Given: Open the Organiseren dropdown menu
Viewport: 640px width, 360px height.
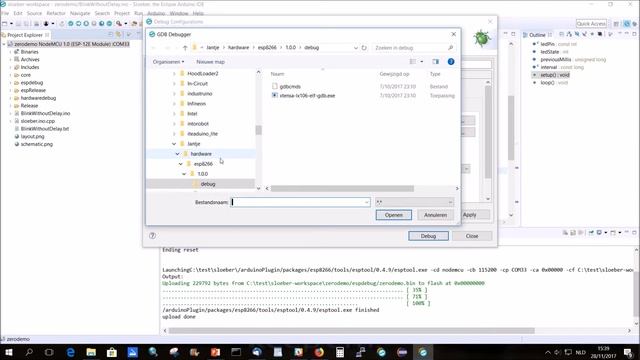Looking at the screenshot, I should click(168, 62).
